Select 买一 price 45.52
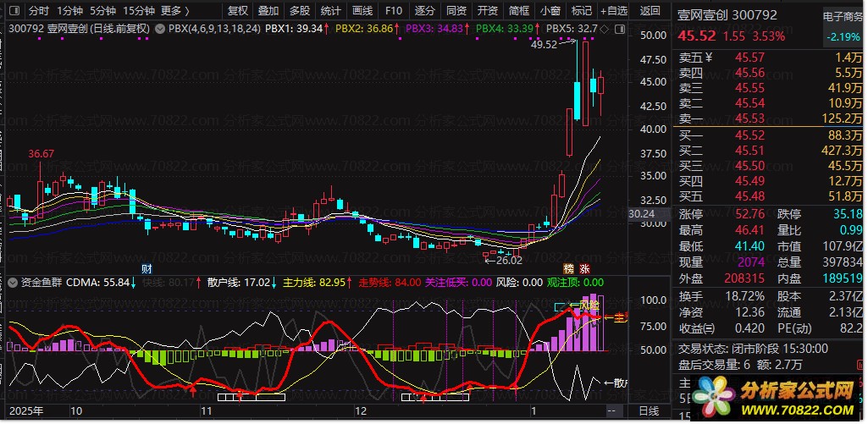This screenshot has width=868, height=424. point(749,135)
